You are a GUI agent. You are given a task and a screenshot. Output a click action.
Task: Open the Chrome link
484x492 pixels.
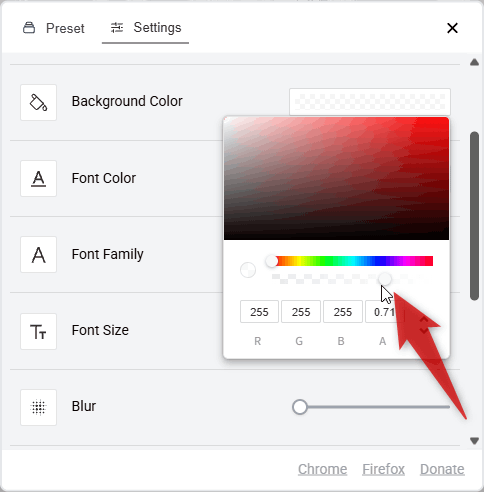coord(322,469)
